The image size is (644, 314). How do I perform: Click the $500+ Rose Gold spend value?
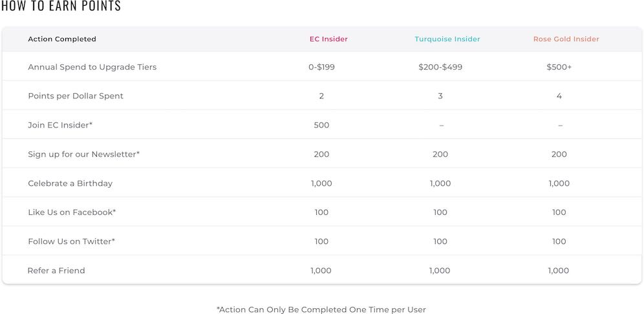559,67
